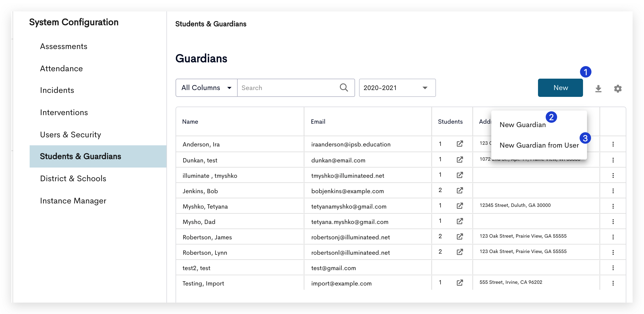Open the 2020-2021 school year dropdown
The image size is (644, 314).
pos(397,88)
